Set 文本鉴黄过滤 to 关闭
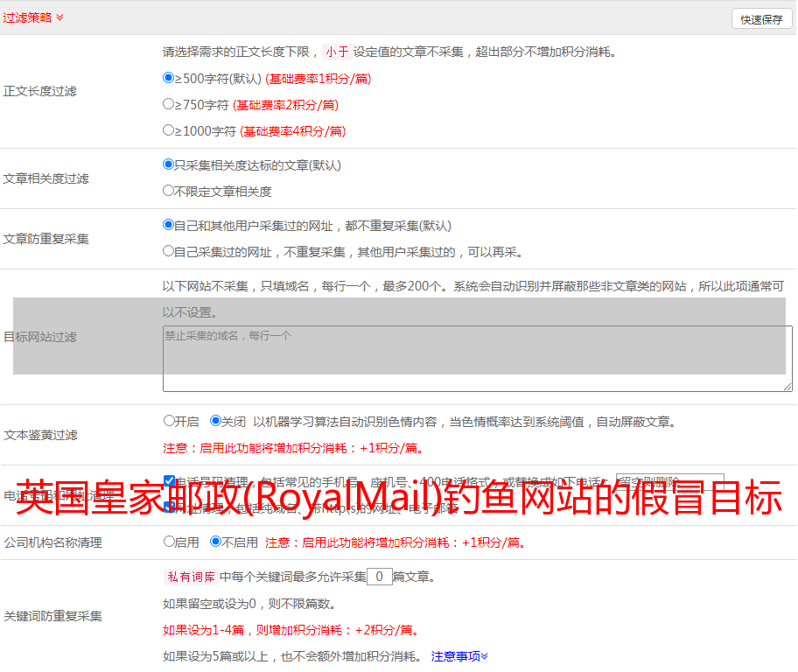This screenshot has height=672, width=798. click(x=216, y=421)
